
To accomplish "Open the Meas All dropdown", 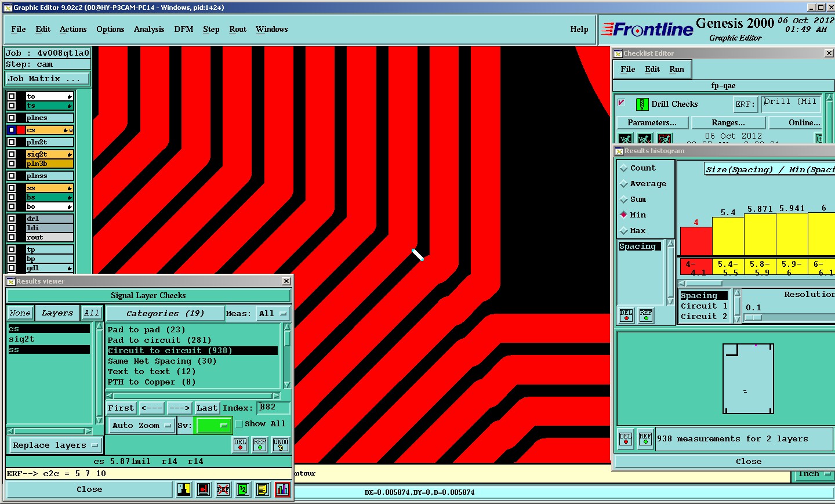I will point(273,314).
